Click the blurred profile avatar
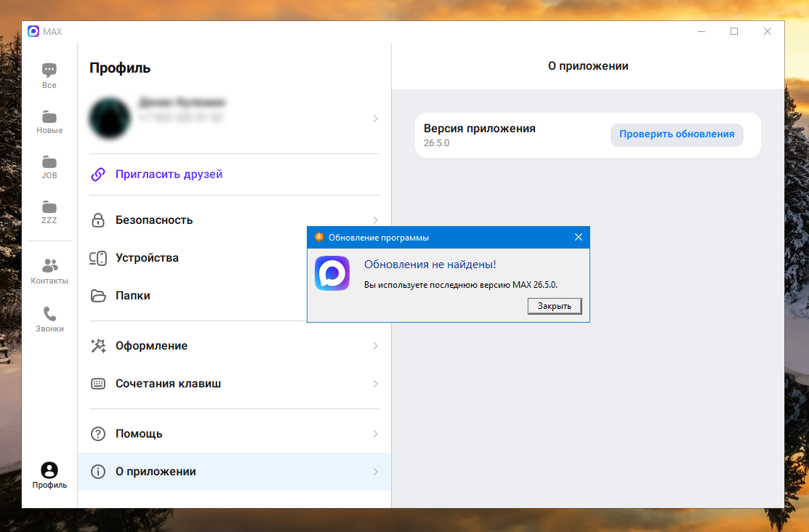 pyautogui.click(x=110, y=118)
